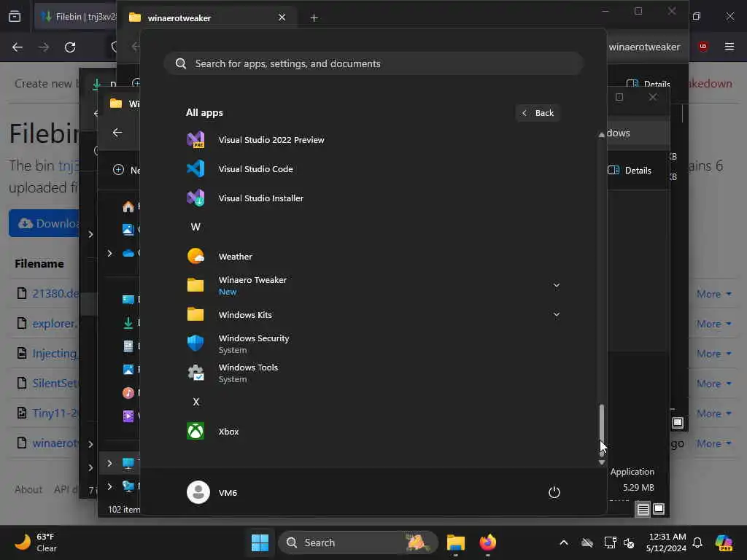Image resolution: width=747 pixels, height=560 pixels.
Task: Show hidden system tray icons
Action: tap(564, 542)
